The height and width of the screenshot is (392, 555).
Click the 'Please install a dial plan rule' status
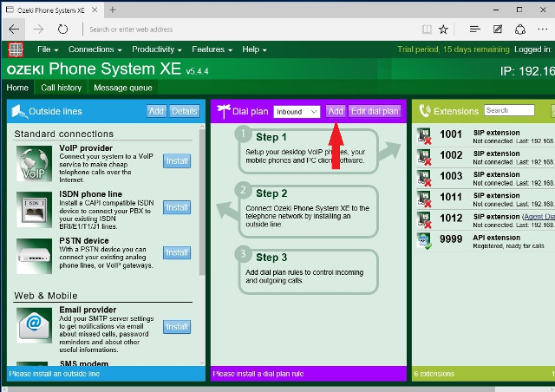(258, 374)
